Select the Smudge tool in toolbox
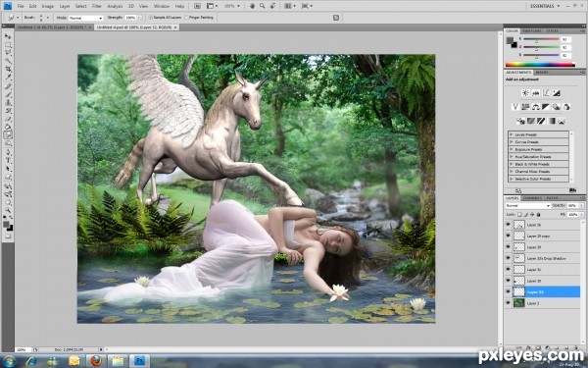 (8, 135)
